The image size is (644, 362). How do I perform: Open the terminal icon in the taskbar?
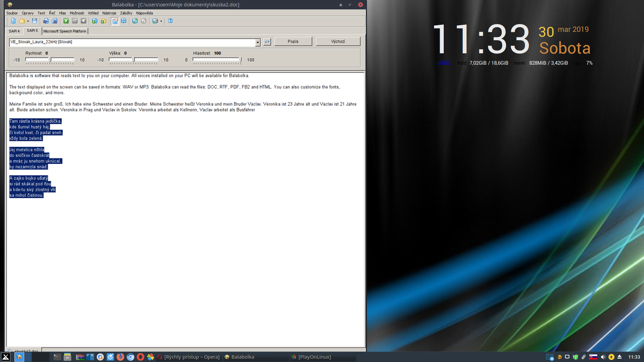point(57,357)
